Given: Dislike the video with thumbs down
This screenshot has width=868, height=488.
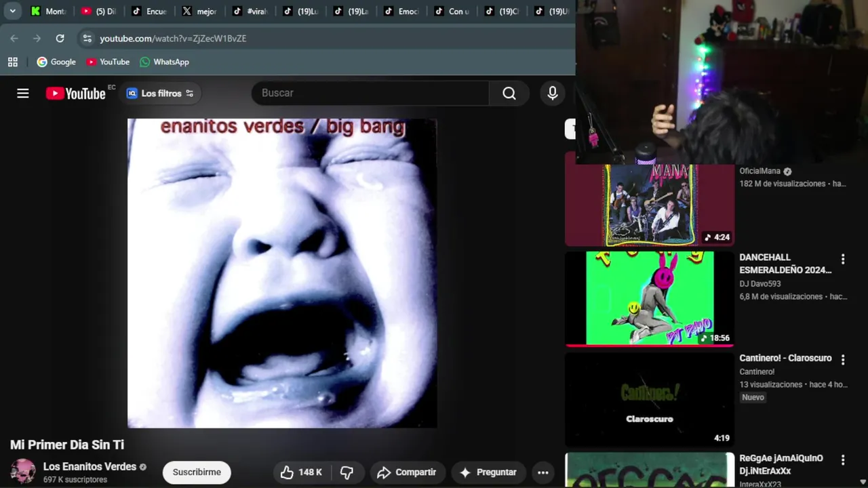Looking at the screenshot, I should click(347, 472).
